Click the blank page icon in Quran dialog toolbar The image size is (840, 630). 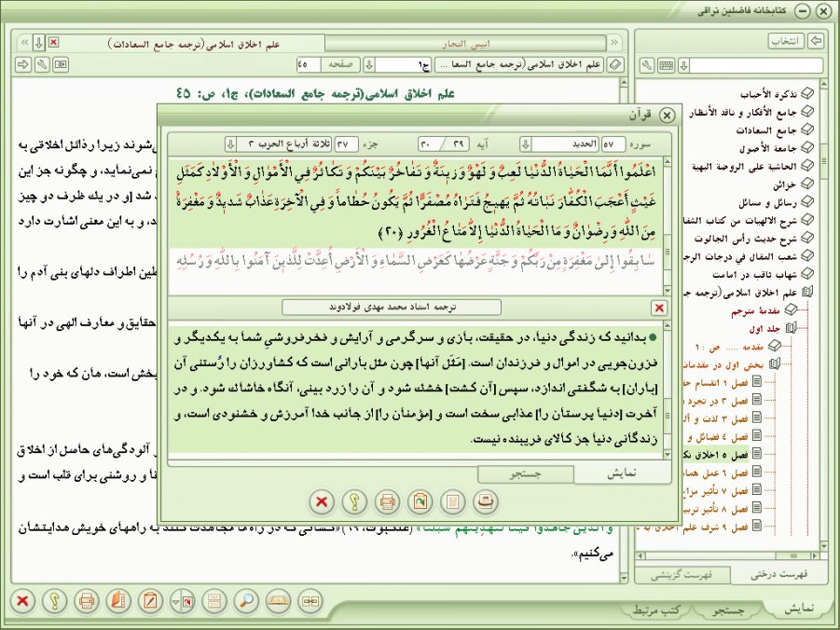click(453, 502)
